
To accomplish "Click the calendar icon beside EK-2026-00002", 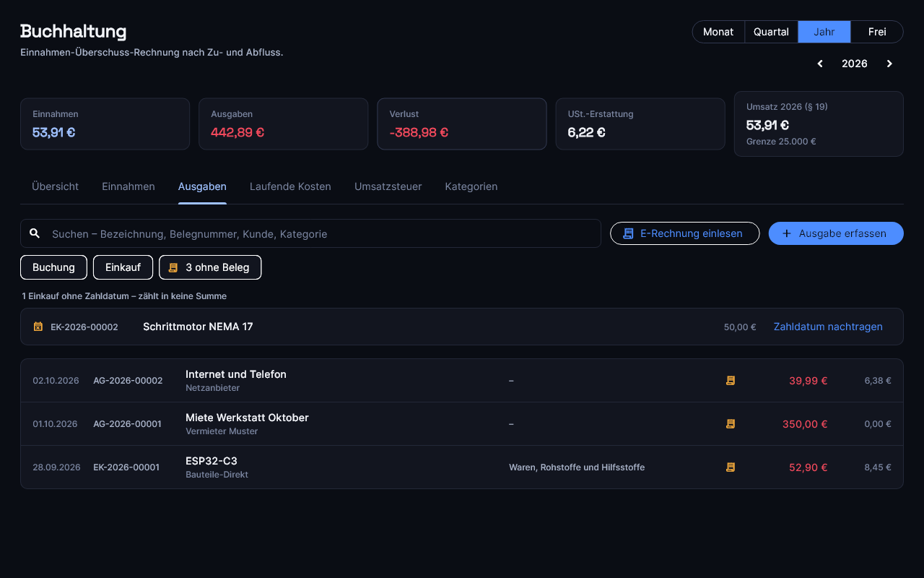I will (38, 327).
